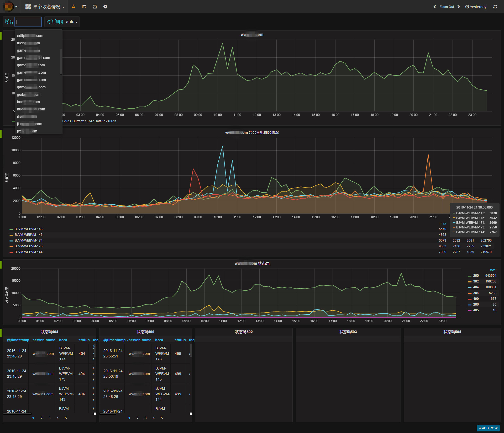504x433 pixels.
Task: Go to page 5 of 状态码499 table
Action: [x=162, y=418]
